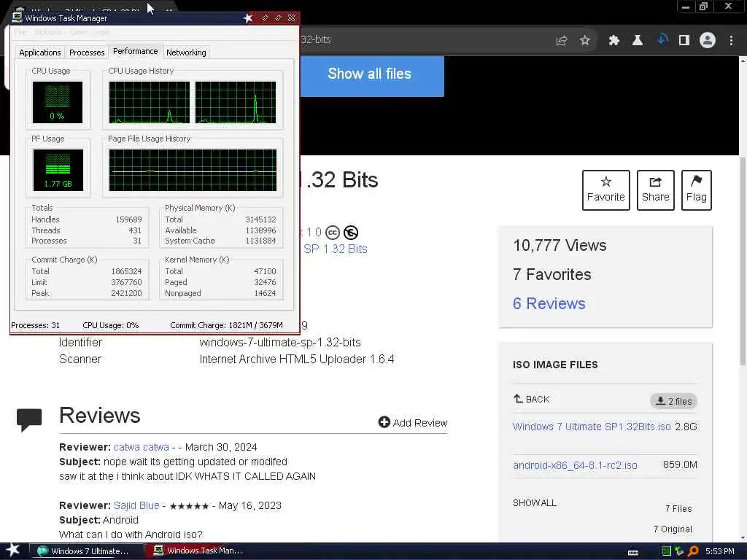
Task: Click the star button in Task Manager title bar
Action: tap(248, 18)
